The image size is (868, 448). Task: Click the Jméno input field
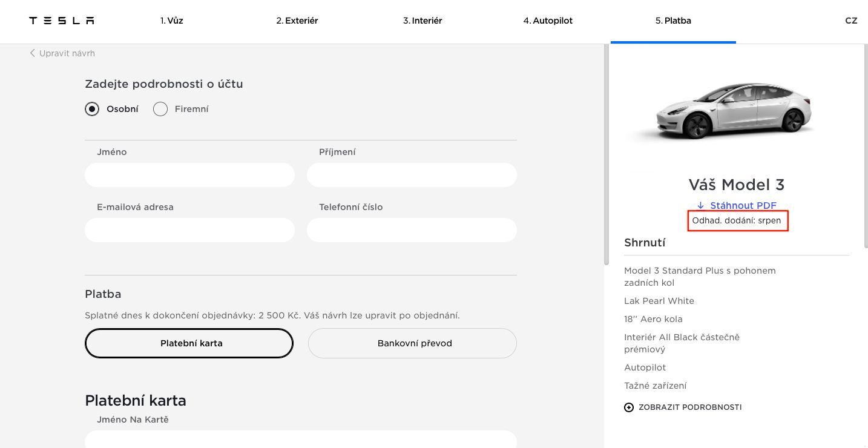click(189, 175)
